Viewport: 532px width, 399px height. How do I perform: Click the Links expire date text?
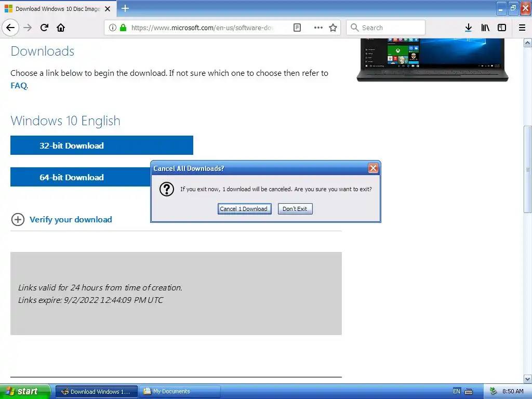90,300
